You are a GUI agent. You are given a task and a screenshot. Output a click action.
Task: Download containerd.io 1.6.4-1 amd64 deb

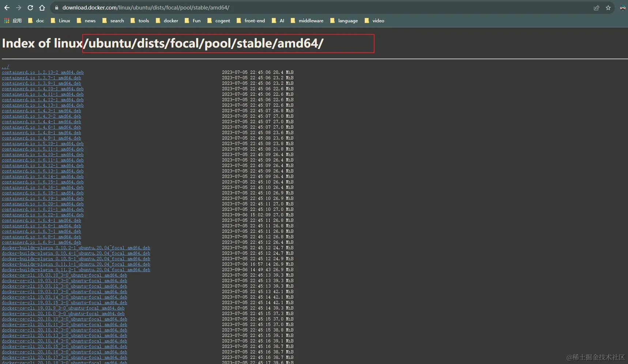point(41,220)
